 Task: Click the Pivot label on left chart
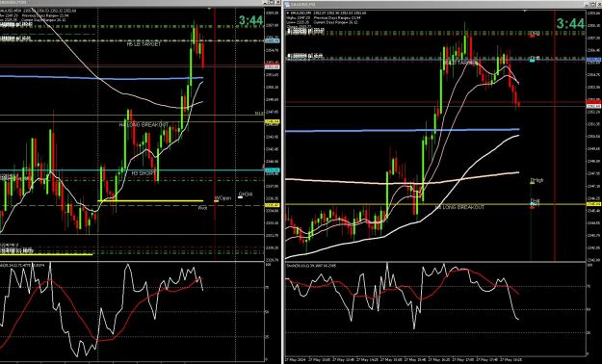click(202, 208)
